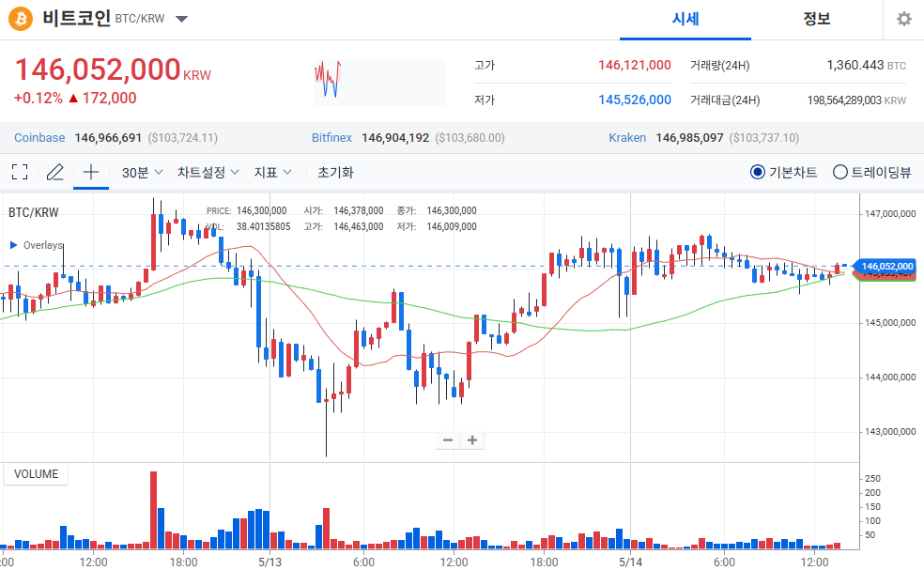924x570 pixels.
Task: Click the 146,052,000 current price tag on axis
Action: [x=886, y=267]
